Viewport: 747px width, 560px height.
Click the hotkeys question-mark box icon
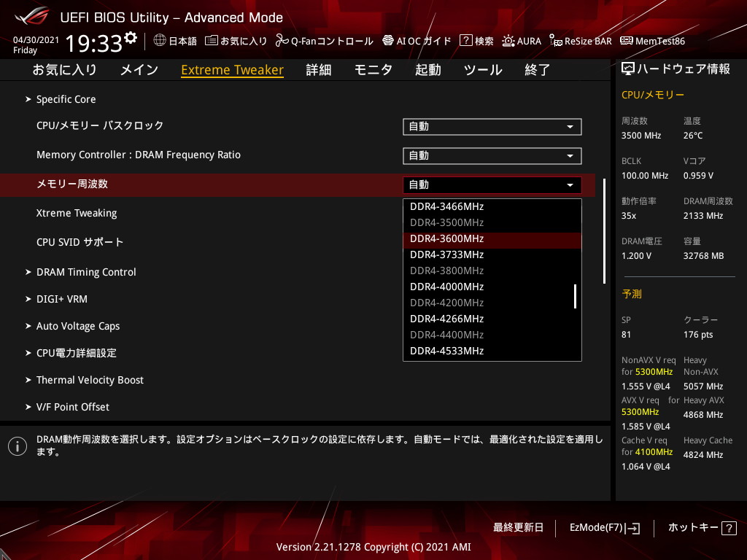click(x=729, y=528)
